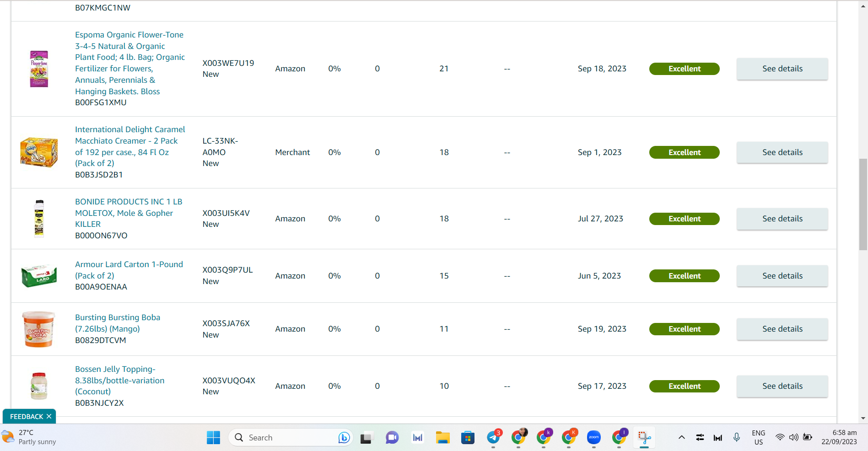This screenshot has width=868, height=451.
Task: Click the Excellent badge for Espoma row
Action: coord(684,69)
